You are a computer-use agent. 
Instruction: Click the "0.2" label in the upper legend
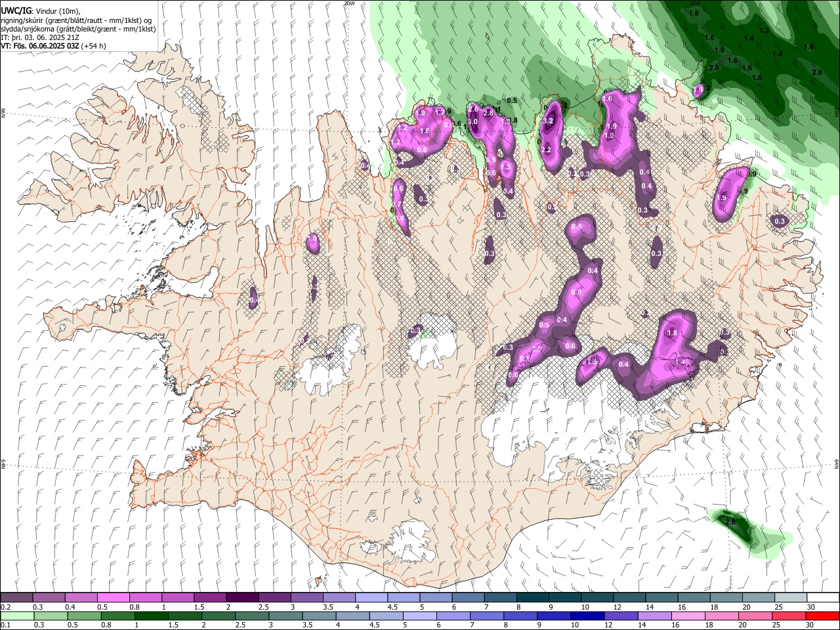click(5, 607)
